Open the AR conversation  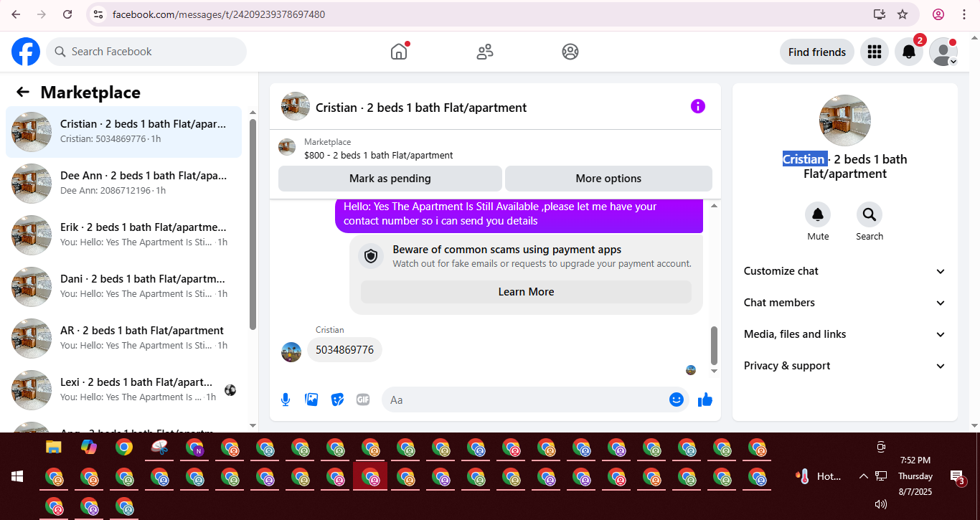coord(123,339)
